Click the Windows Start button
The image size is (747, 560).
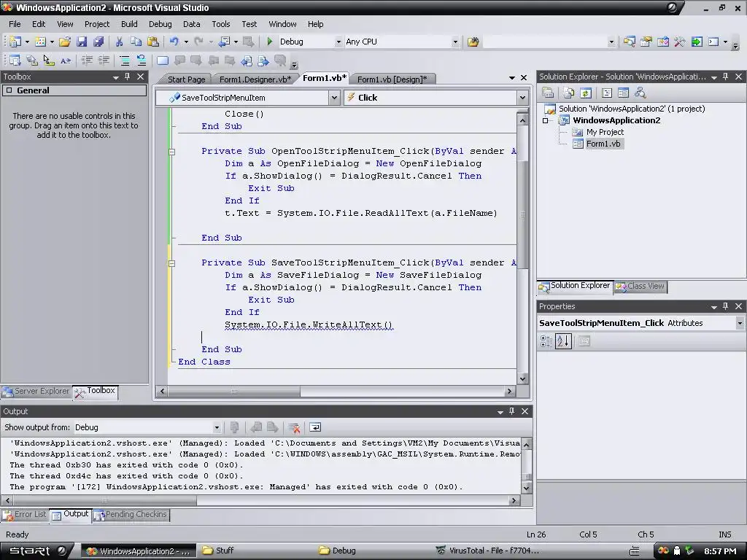pos(36,551)
